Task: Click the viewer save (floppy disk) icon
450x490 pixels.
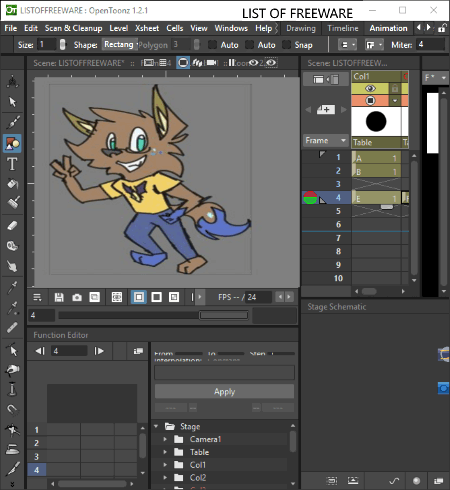Action: [x=59, y=297]
